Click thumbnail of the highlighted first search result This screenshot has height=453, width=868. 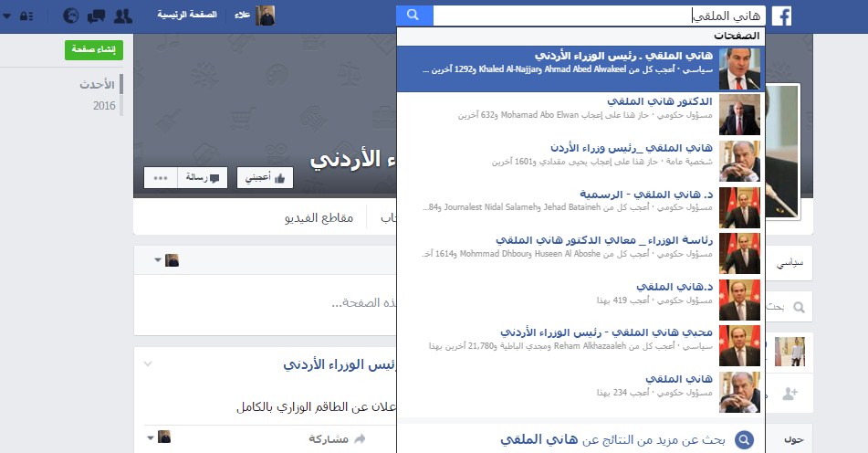pos(739,68)
